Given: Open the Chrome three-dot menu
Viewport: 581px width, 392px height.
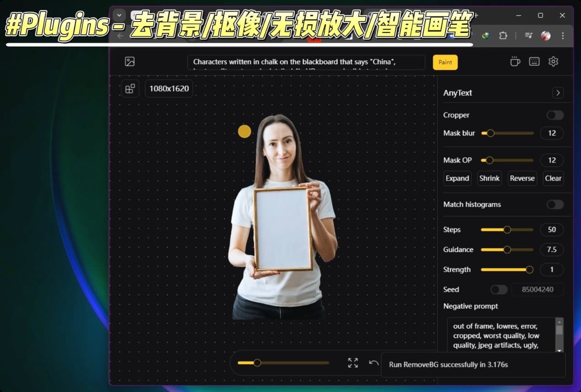Looking at the screenshot, I should [563, 35].
